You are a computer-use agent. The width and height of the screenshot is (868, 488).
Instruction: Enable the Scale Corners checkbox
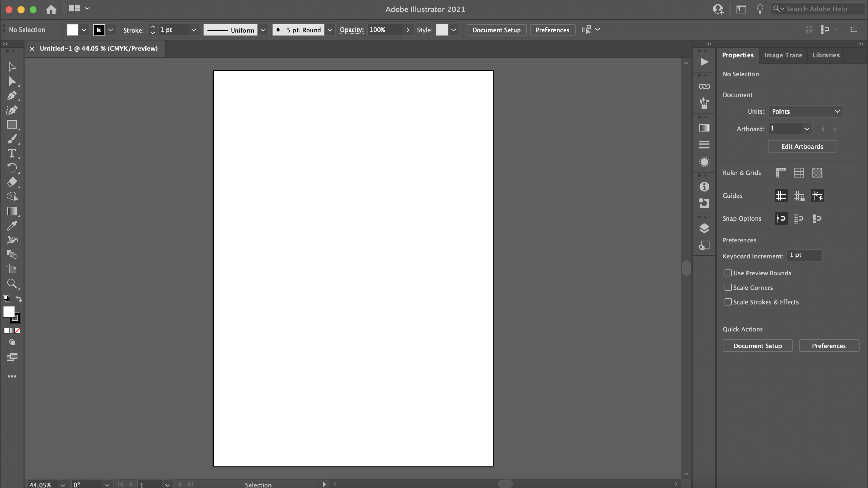tap(728, 288)
